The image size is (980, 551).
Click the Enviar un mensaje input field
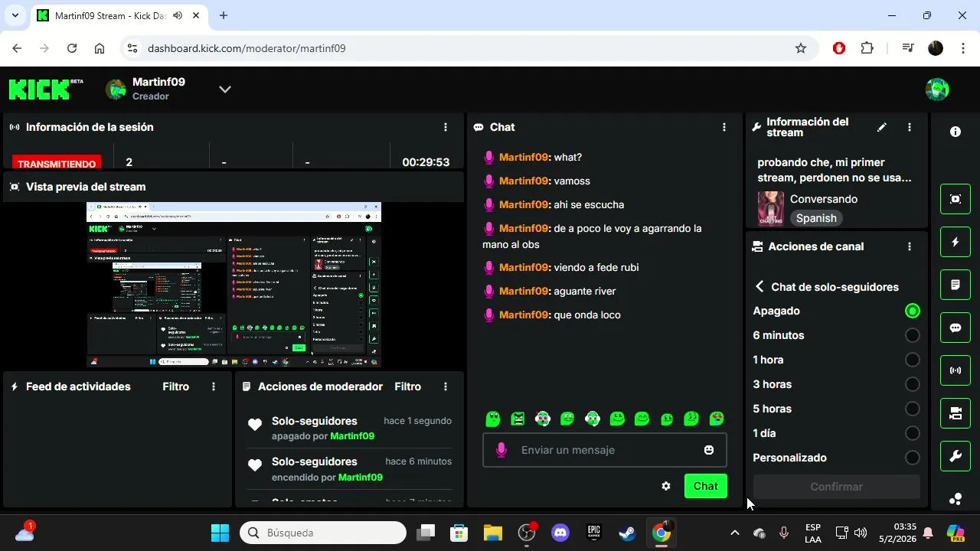point(604,450)
